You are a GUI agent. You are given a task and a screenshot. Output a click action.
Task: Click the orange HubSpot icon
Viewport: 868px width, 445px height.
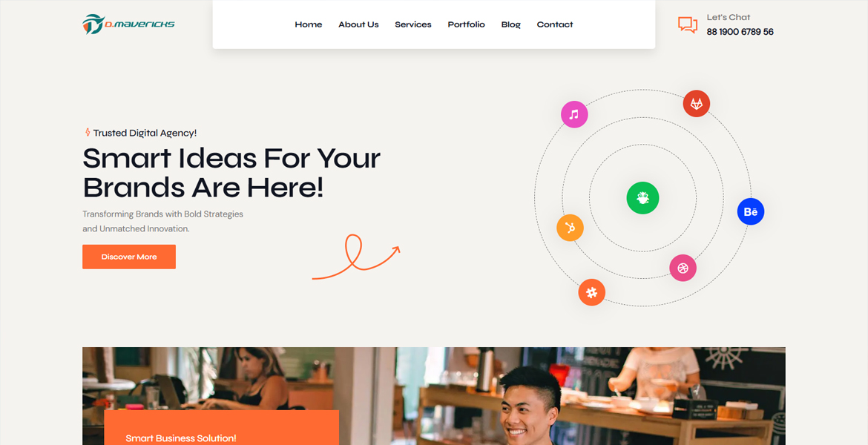pyautogui.click(x=570, y=228)
